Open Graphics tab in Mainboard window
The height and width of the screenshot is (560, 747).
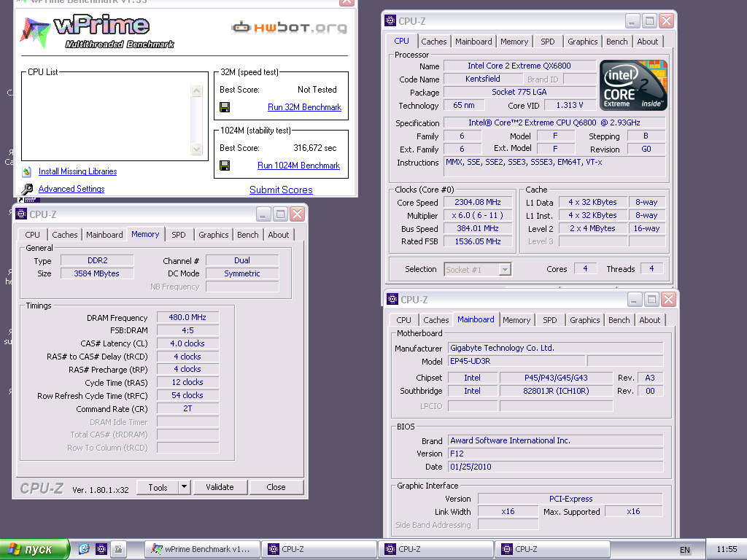pos(584,320)
